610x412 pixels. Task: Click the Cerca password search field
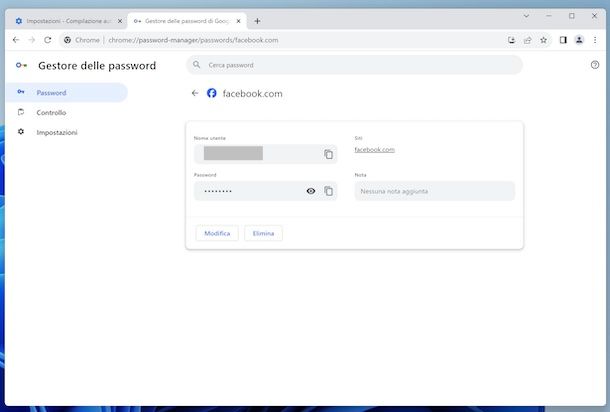[354, 65]
